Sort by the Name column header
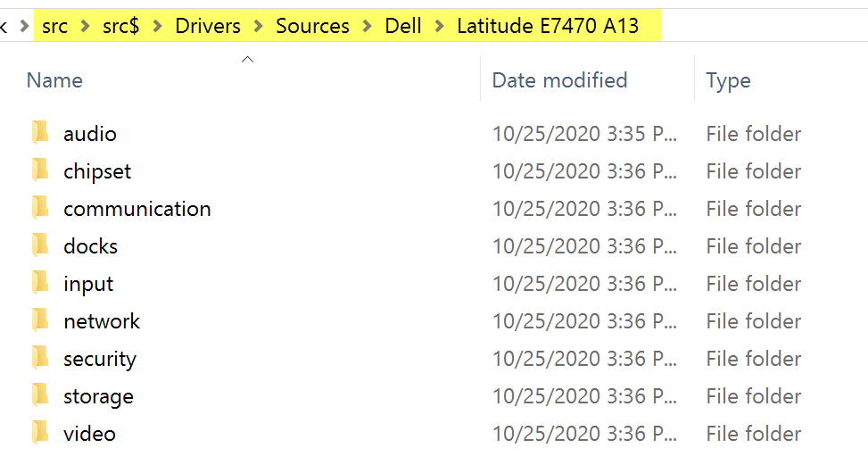The image size is (868, 473). (54, 80)
